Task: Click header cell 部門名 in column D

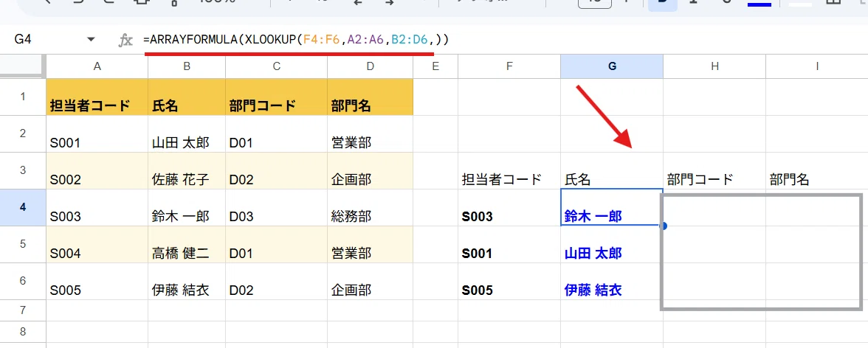Action: tap(370, 97)
